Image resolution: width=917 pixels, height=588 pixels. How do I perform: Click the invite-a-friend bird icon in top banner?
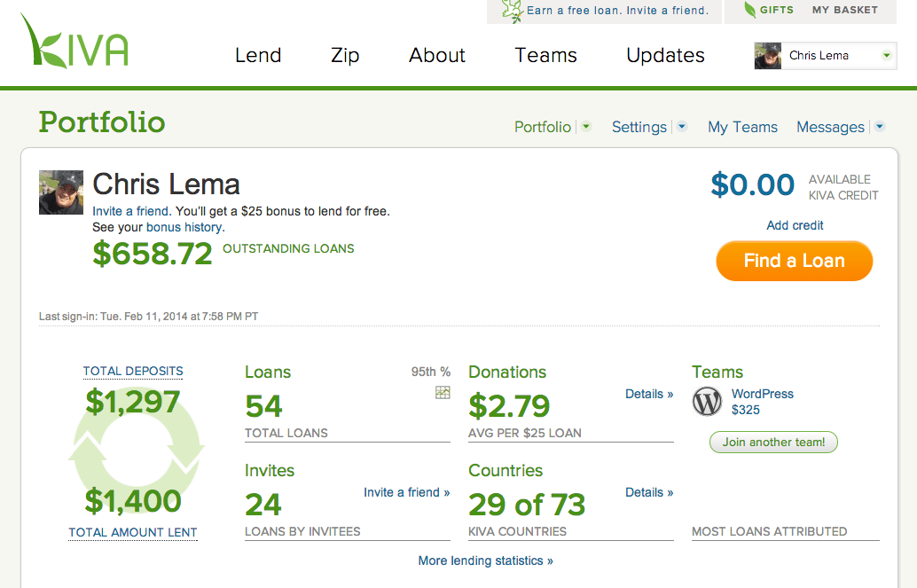point(512,11)
